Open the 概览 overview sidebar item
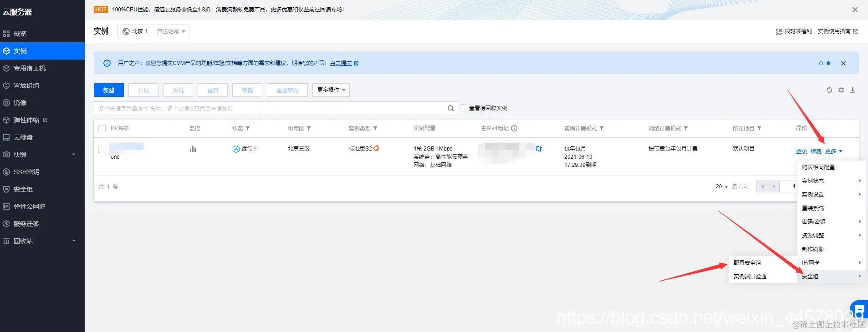The height and width of the screenshot is (332, 868). click(x=42, y=34)
